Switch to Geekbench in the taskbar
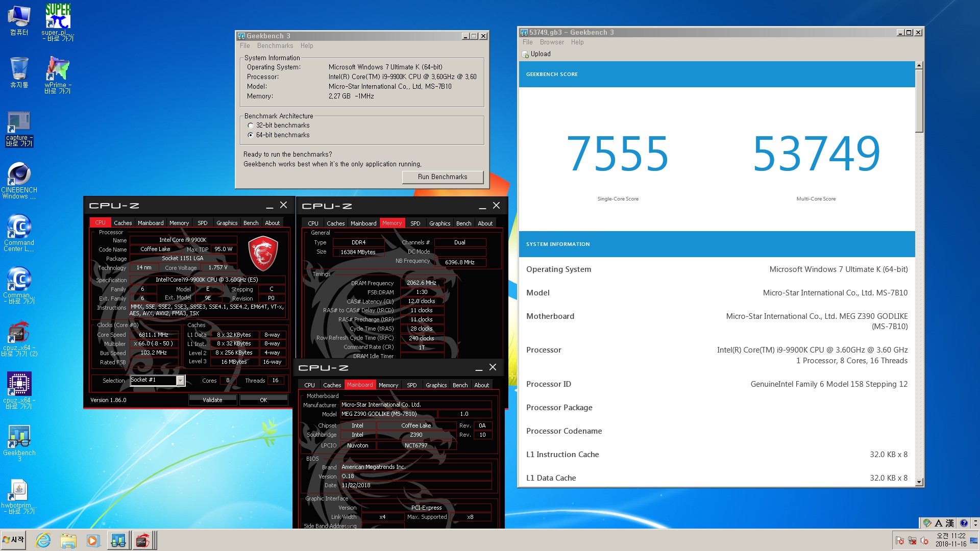980x551 pixels. point(118,540)
